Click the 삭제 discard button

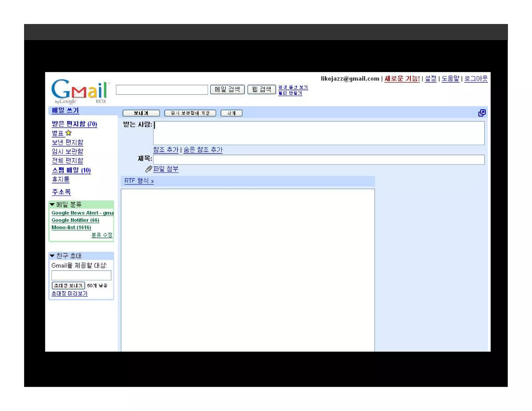click(231, 113)
